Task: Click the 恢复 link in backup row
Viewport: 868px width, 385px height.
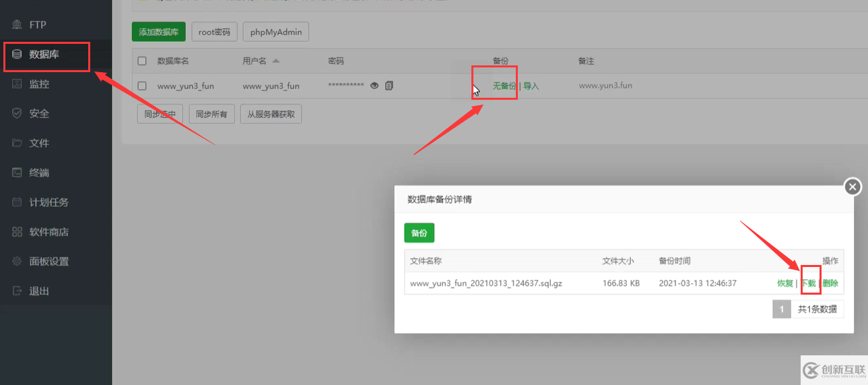Action: click(x=785, y=283)
